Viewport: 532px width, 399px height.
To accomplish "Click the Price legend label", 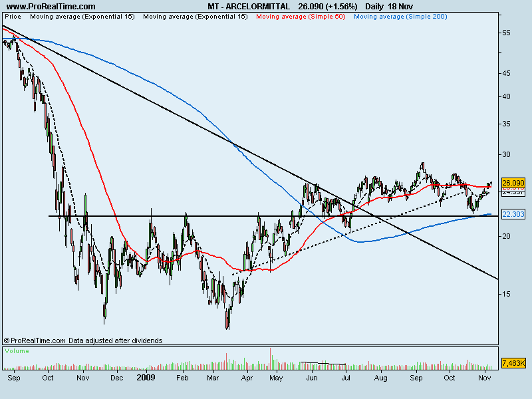I will (x=13, y=17).
